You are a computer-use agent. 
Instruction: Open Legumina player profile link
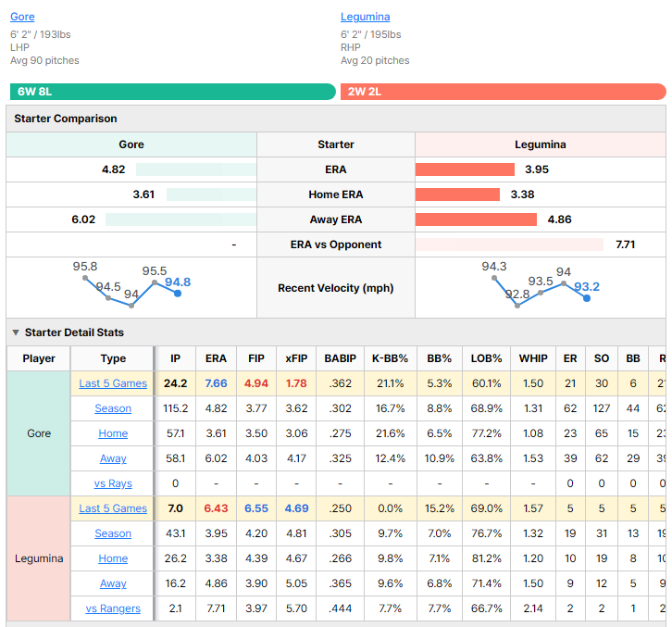point(365,17)
